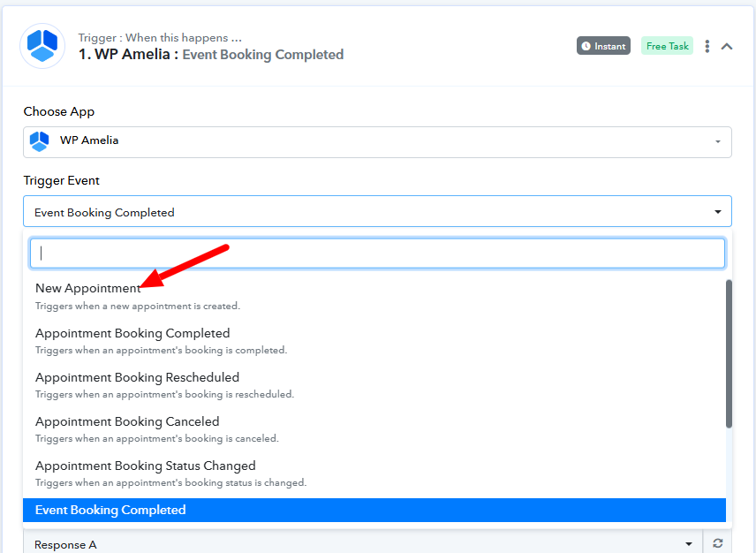Click "Triggers when an appointment's booking is rescheduled."
The image size is (756, 553).
164,394
